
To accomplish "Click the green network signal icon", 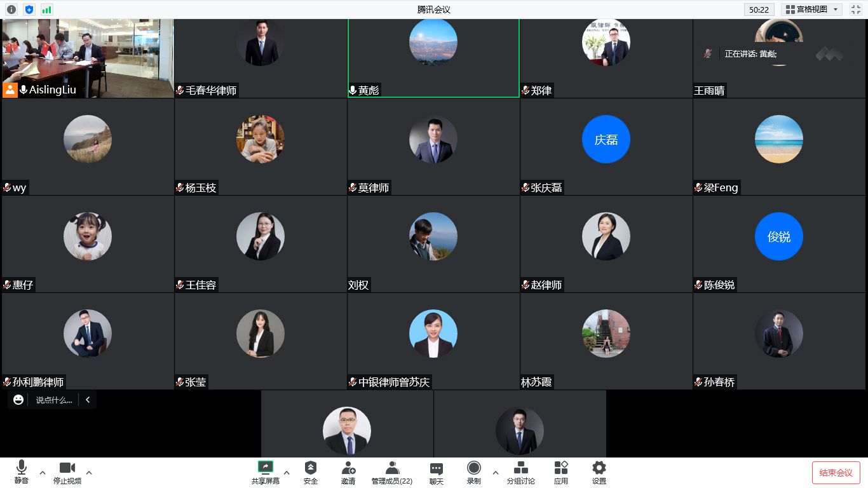I will point(47,10).
